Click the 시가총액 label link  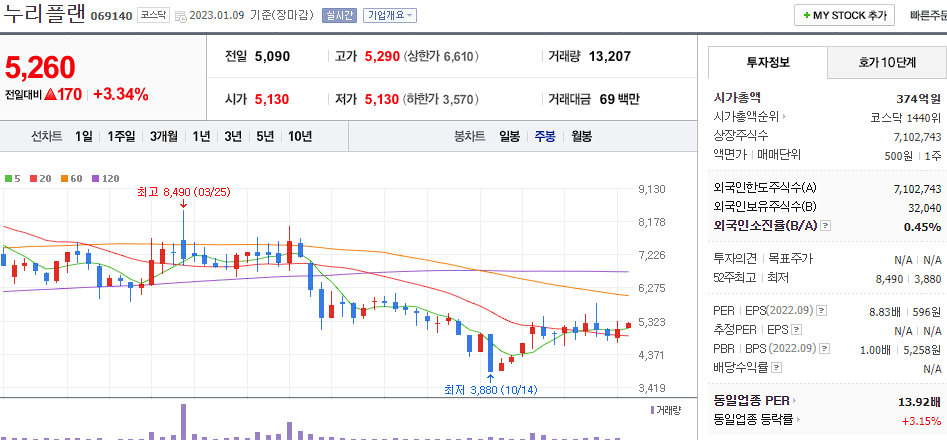point(737,97)
